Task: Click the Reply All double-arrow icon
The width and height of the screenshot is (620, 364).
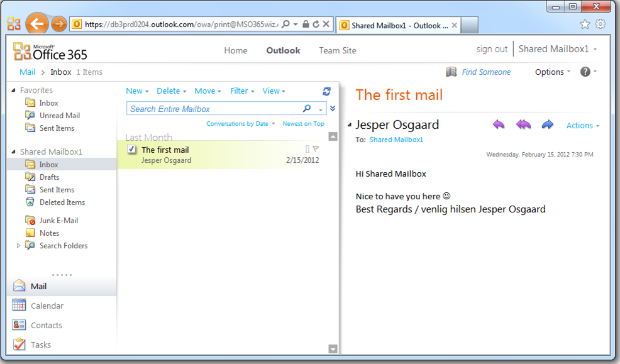Action: 523,125
